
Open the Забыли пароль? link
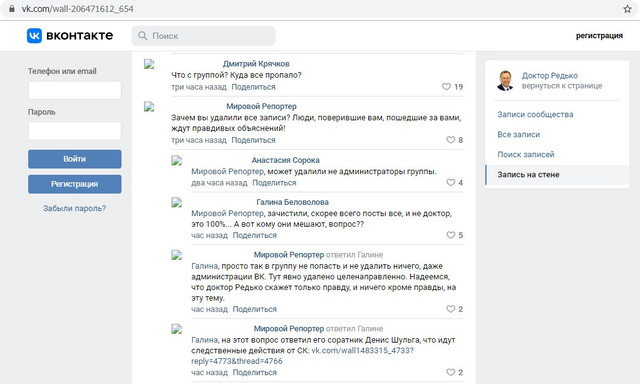pos(75,209)
